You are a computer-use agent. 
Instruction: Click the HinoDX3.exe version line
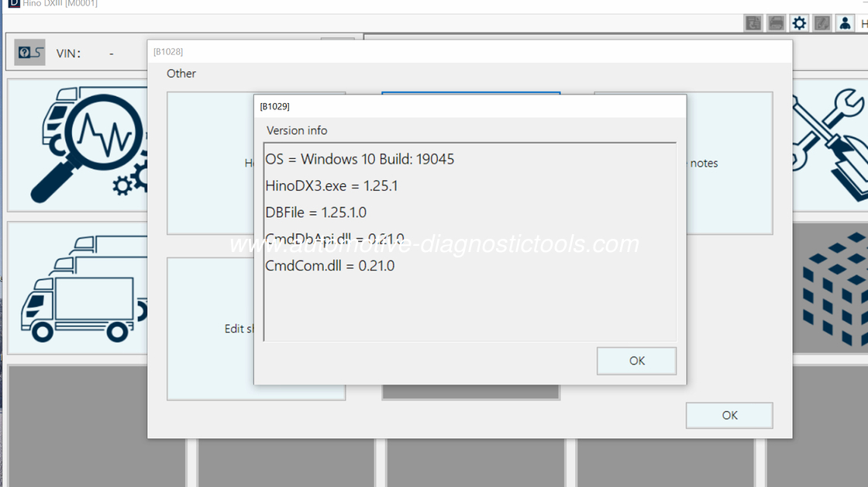click(x=332, y=186)
